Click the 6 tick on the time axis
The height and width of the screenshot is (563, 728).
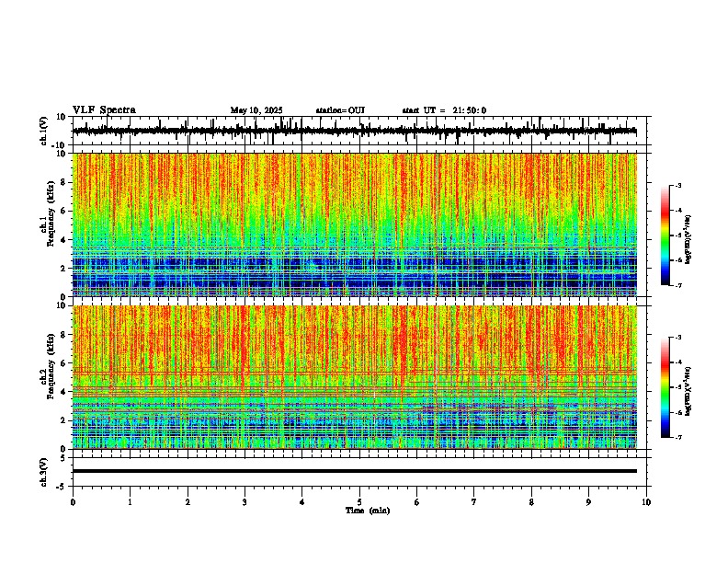pyautogui.click(x=417, y=502)
